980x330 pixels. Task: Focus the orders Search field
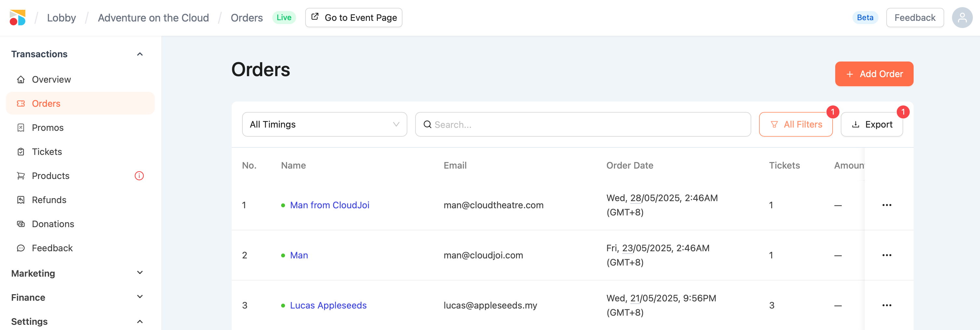click(x=586, y=124)
